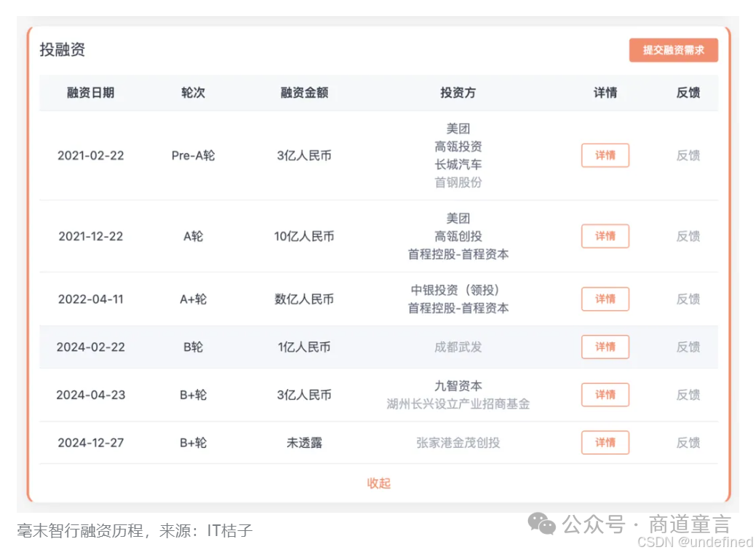Click 反馈 in the A+轮 row

pos(688,299)
